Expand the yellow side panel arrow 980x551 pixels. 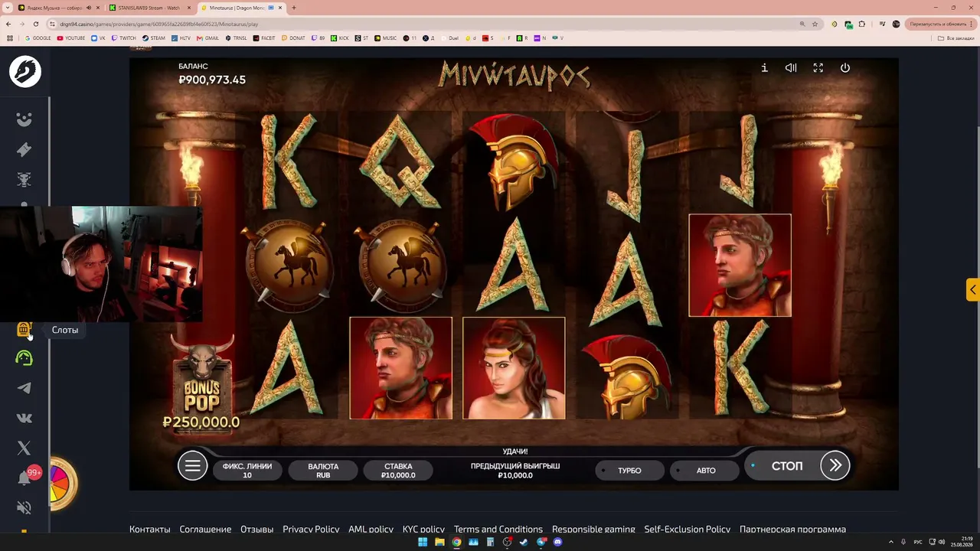pyautogui.click(x=972, y=289)
